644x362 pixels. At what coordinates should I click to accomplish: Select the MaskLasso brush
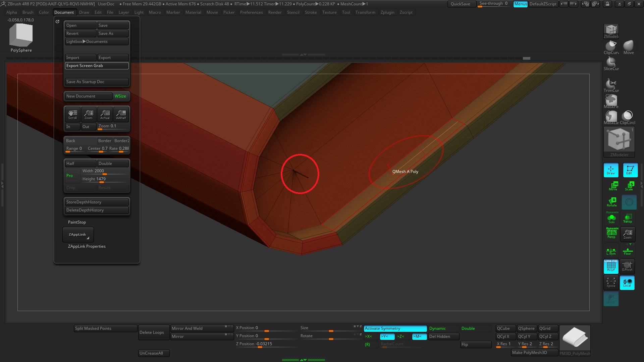coord(611,117)
